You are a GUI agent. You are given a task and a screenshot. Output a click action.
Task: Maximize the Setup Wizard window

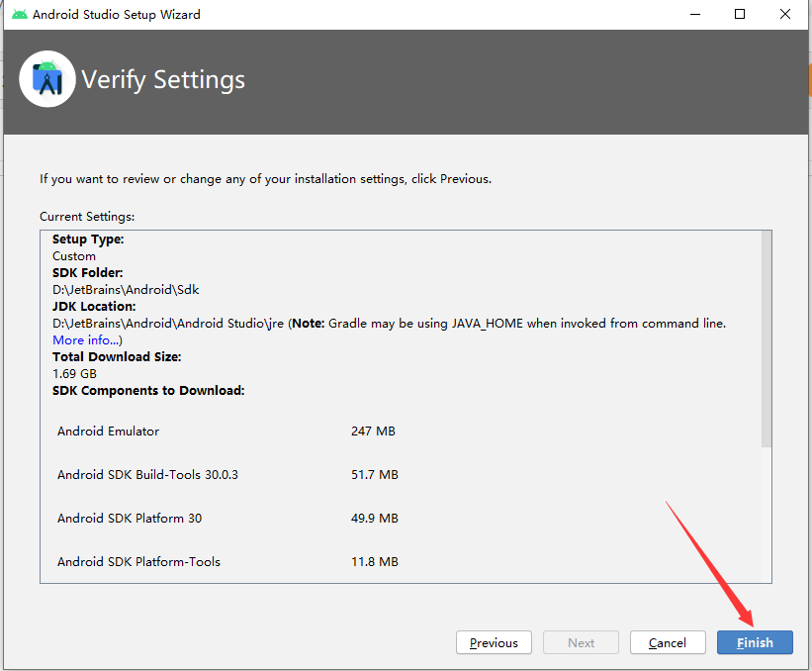coord(740,14)
